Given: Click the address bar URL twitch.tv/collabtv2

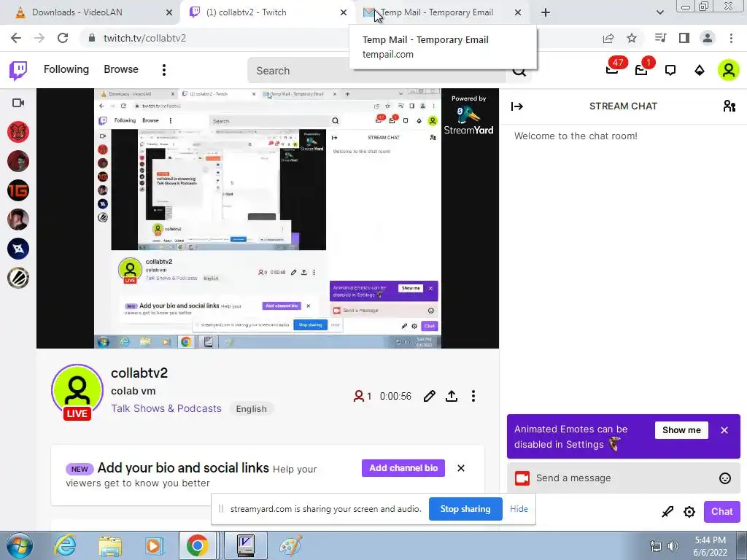Looking at the screenshot, I should pos(144,38).
